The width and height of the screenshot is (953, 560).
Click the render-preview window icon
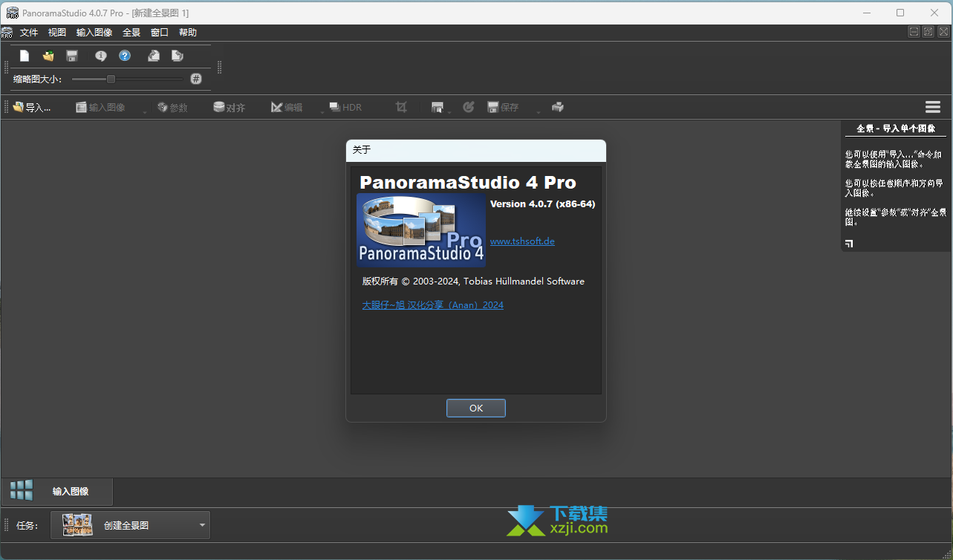(x=438, y=107)
